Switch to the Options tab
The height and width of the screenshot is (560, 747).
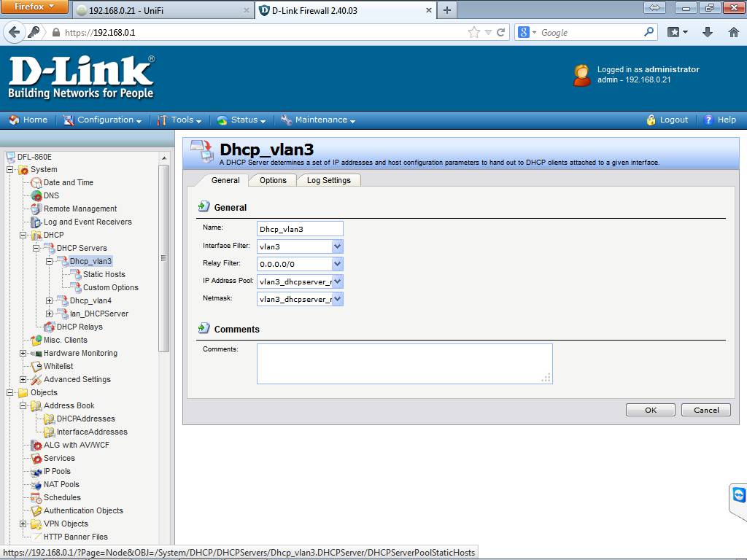[x=273, y=181]
